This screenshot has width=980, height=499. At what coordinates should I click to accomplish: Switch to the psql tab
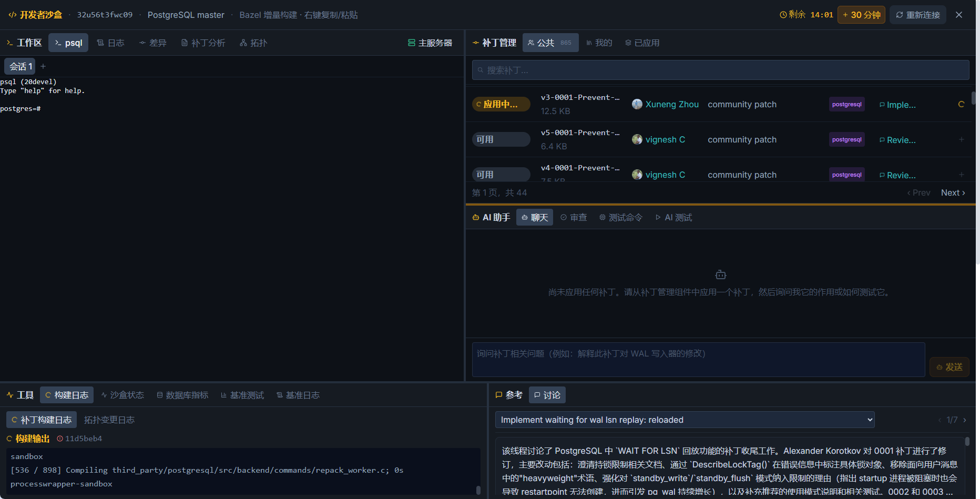pos(68,43)
